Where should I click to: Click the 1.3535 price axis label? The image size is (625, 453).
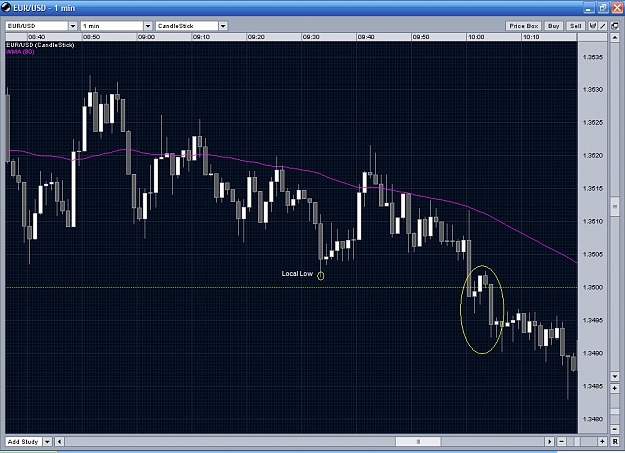coord(593,57)
